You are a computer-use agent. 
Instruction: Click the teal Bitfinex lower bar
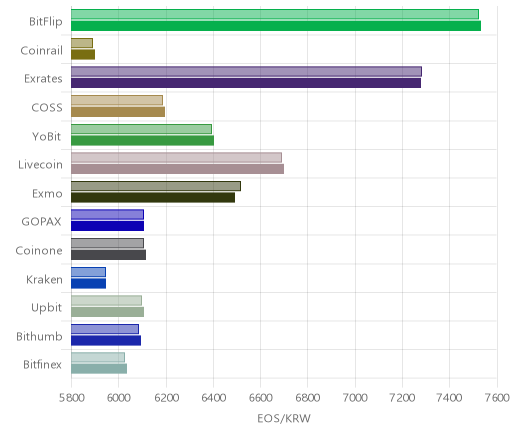(x=99, y=369)
